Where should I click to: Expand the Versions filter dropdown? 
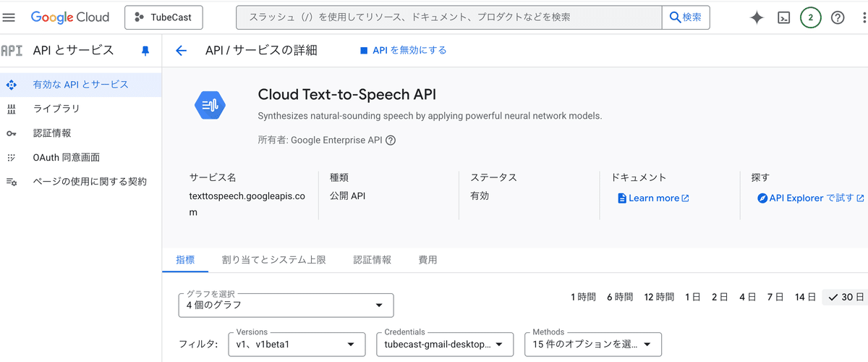[296, 345]
